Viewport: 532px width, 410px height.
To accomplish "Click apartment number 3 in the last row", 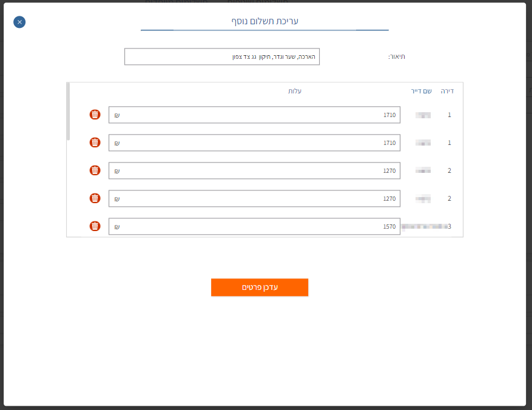I will (450, 226).
